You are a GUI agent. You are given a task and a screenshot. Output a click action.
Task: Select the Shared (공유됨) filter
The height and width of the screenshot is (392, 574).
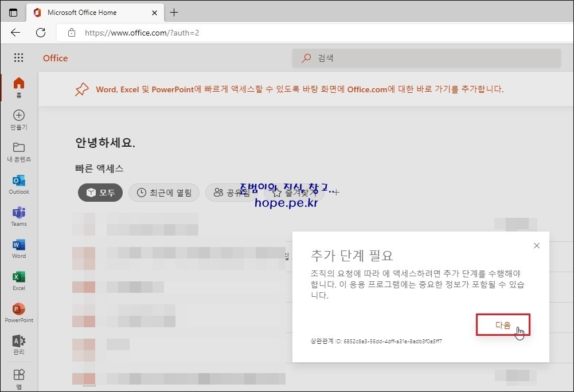[x=232, y=193]
